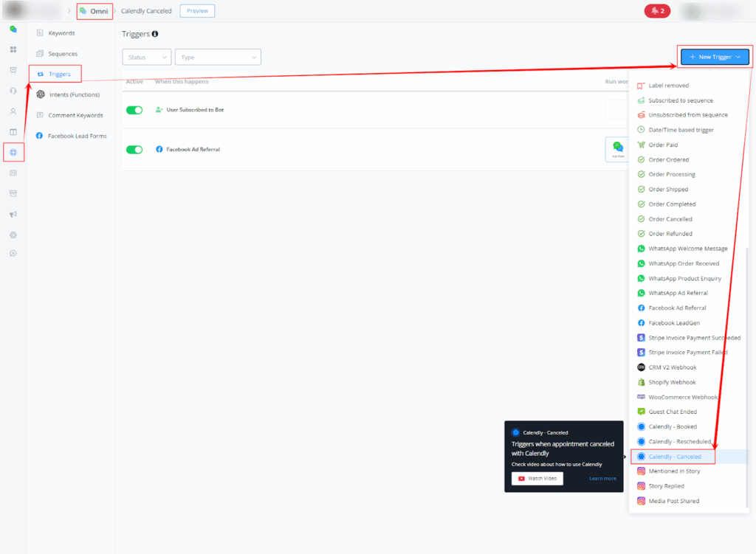Click the gear settings icon in sidebar
Image resolution: width=756 pixels, height=554 pixels.
coord(13,235)
